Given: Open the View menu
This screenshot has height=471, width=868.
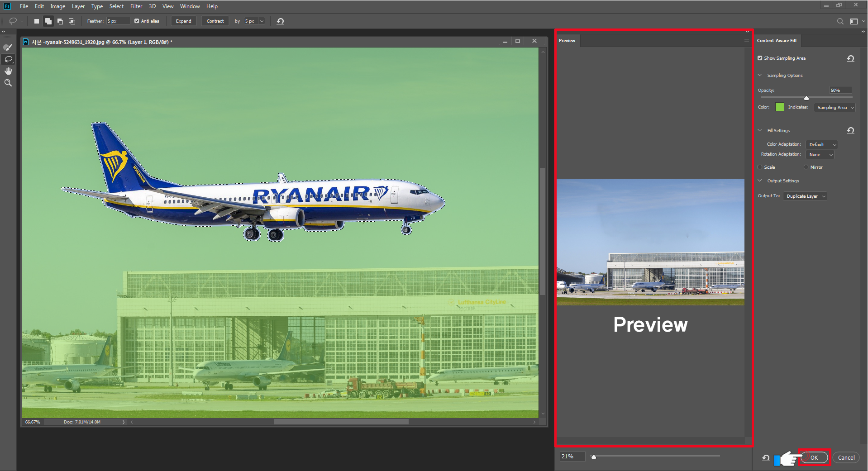Looking at the screenshot, I should point(168,6).
